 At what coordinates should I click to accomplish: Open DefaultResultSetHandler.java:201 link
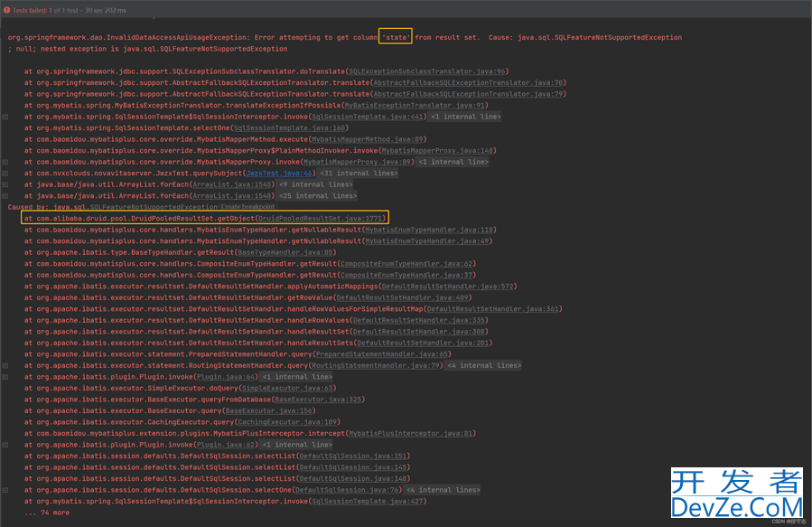pos(423,343)
